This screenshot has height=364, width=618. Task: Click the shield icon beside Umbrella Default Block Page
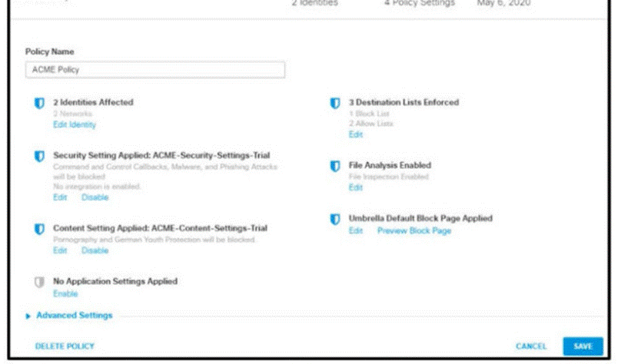pos(334,219)
